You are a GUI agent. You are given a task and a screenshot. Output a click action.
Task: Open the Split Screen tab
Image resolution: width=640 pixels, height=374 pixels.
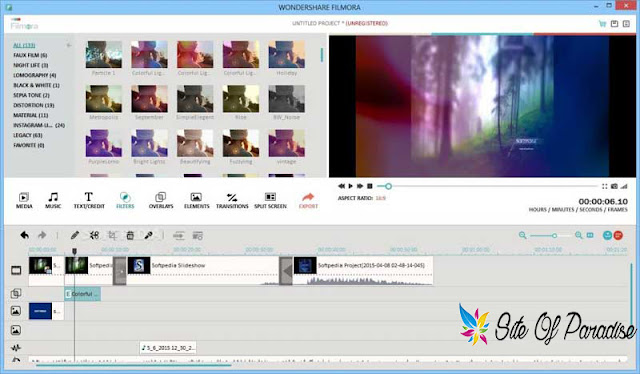(x=270, y=200)
